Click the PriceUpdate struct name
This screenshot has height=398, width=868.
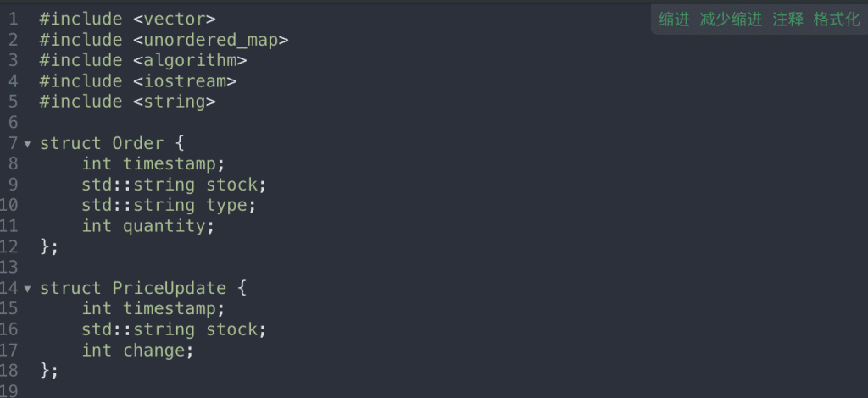(x=170, y=288)
